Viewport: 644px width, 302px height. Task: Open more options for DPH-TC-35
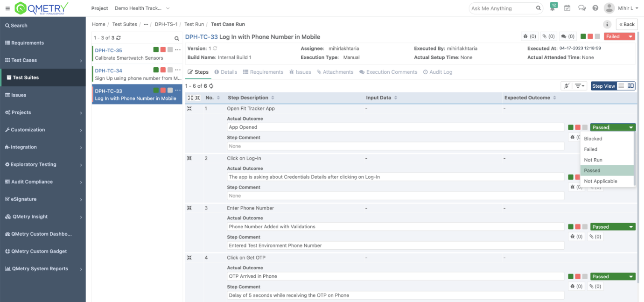tap(178, 49)
